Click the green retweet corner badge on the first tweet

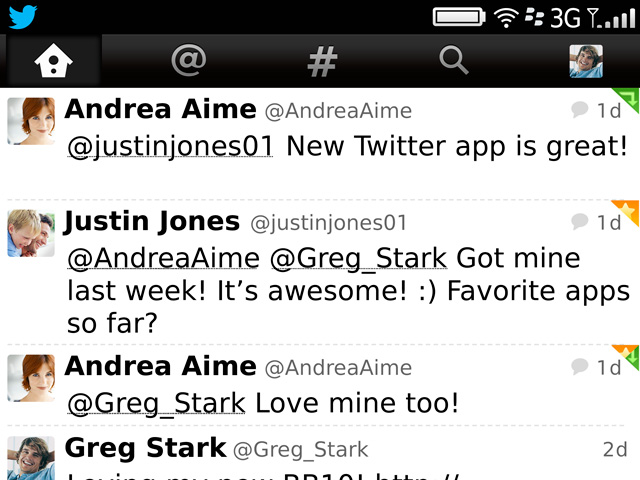click(625, 100)
